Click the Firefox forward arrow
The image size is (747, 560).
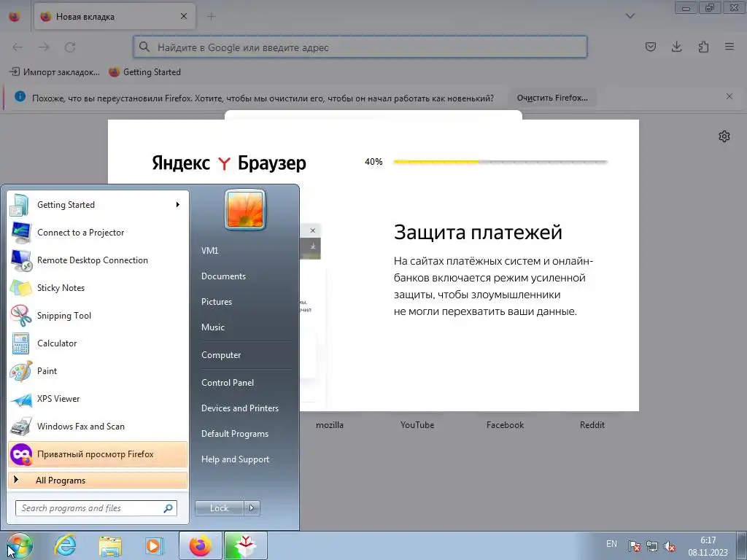tap(44, 47)
